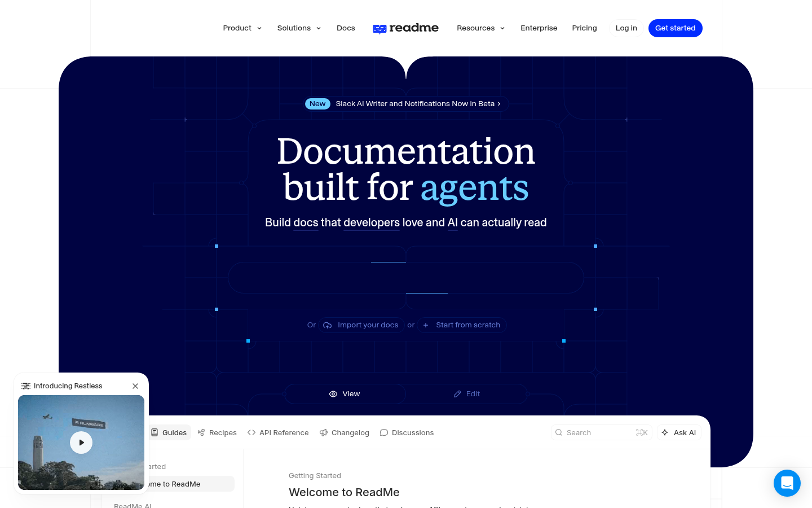
Task: Click the pencil icon next to Edit
Action: [457, 394]
